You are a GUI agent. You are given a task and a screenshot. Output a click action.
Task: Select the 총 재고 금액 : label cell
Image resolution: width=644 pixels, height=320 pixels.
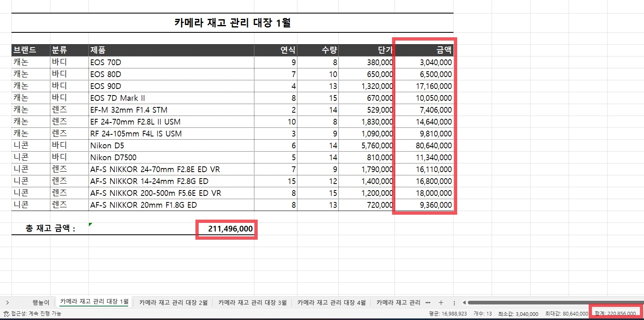tap(50, 229)
